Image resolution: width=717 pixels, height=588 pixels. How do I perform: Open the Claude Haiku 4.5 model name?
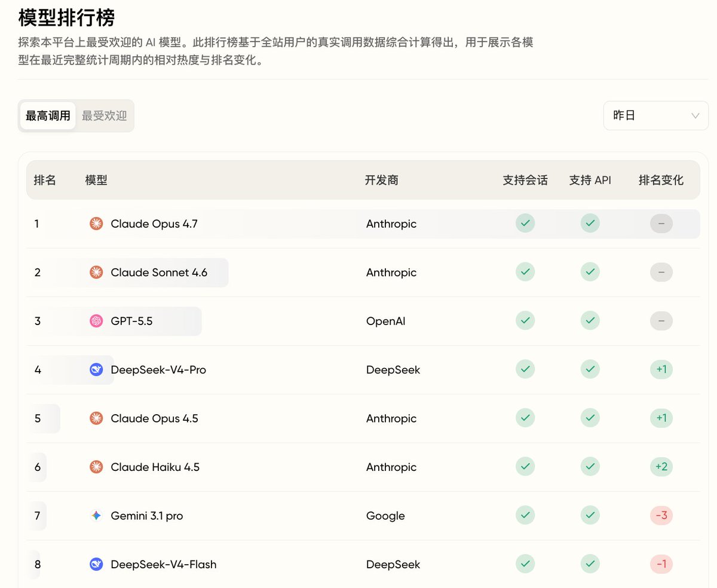[x=155, y=467]
